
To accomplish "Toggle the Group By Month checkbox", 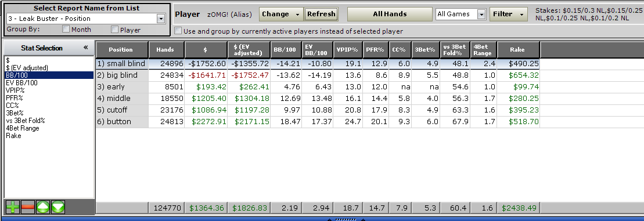I will pos(66,29).
